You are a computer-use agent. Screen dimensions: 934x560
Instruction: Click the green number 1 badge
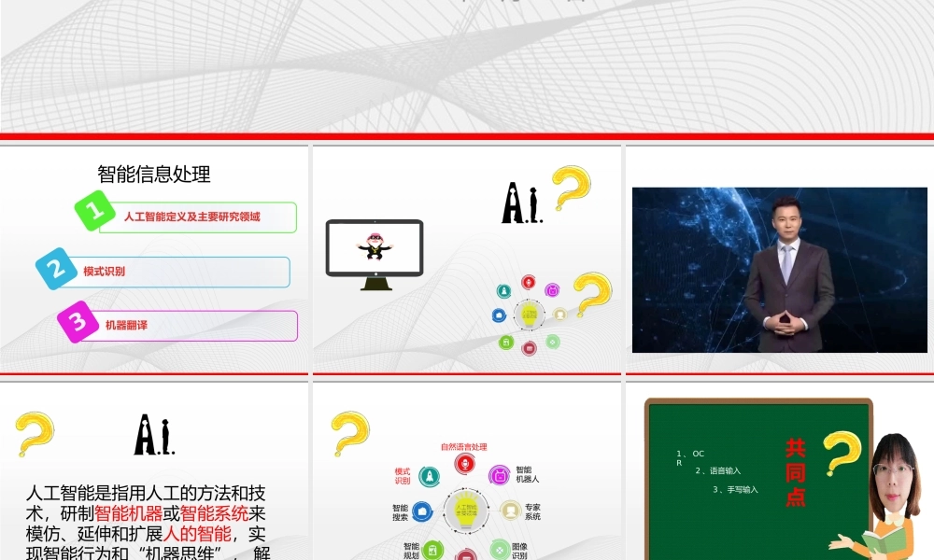point(94,211)
